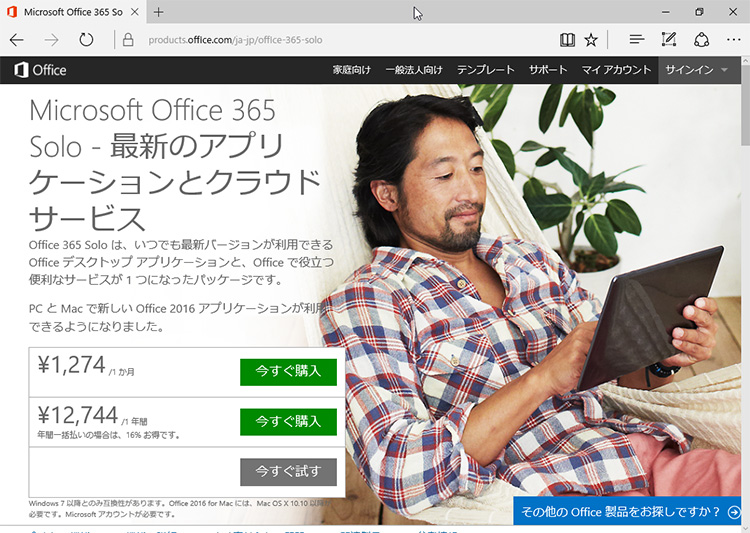Viewport: 750px width, 533px height.
Task: Open the サポート navigation item
Action: click(548, 70)
